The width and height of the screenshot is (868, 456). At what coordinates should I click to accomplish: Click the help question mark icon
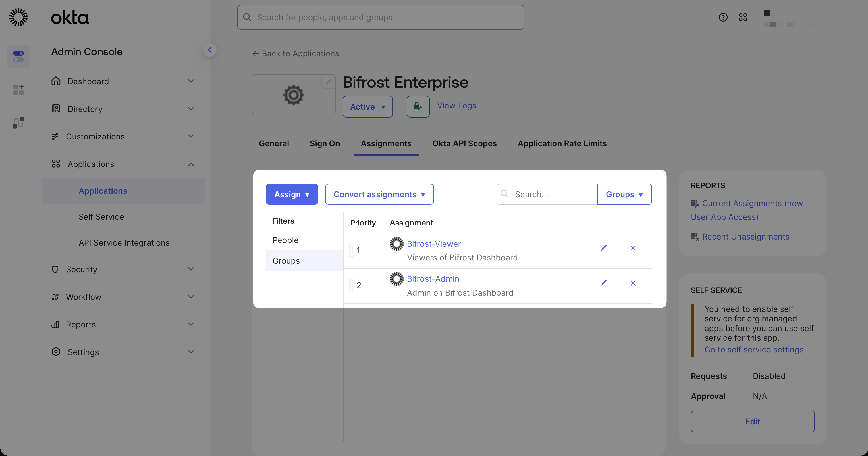[x=723, y=17]
